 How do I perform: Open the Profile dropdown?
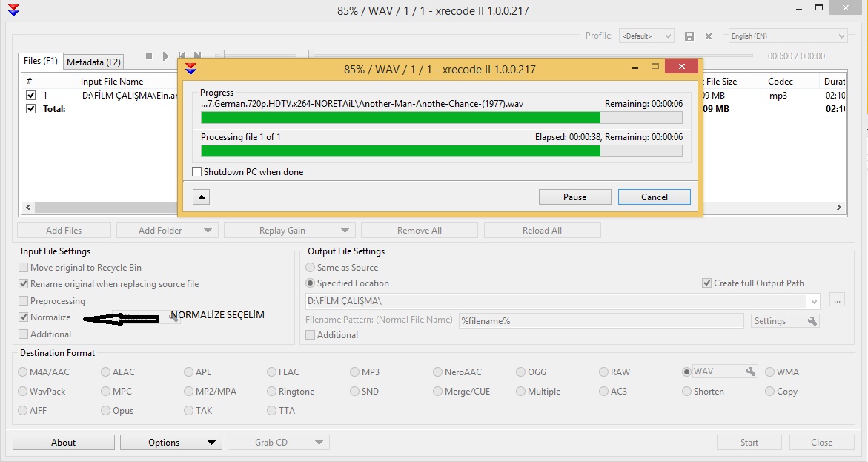(646, 36)
